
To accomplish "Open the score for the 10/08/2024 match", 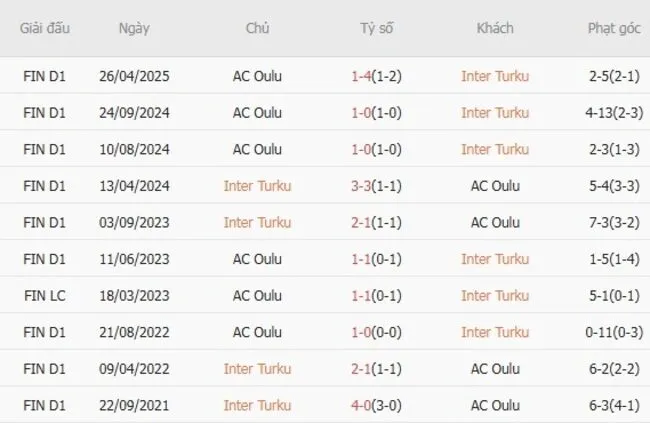I will pos(377,149).
